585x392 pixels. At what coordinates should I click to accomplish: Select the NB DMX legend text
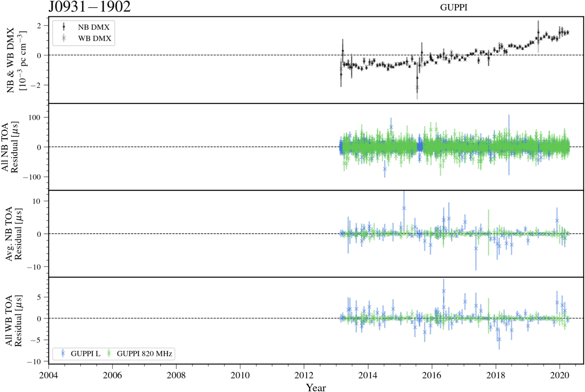click(x=94, y=27)
